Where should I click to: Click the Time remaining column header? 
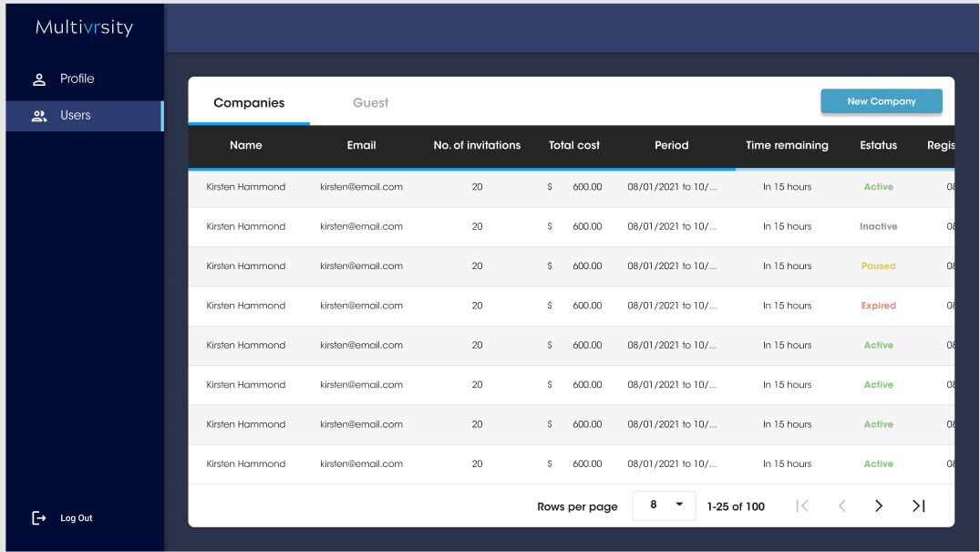[787, 145]
